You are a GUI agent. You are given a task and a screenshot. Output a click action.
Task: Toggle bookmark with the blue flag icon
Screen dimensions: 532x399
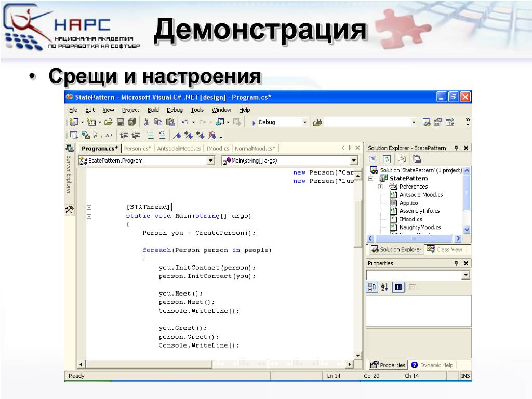click(x=177, y=136)
